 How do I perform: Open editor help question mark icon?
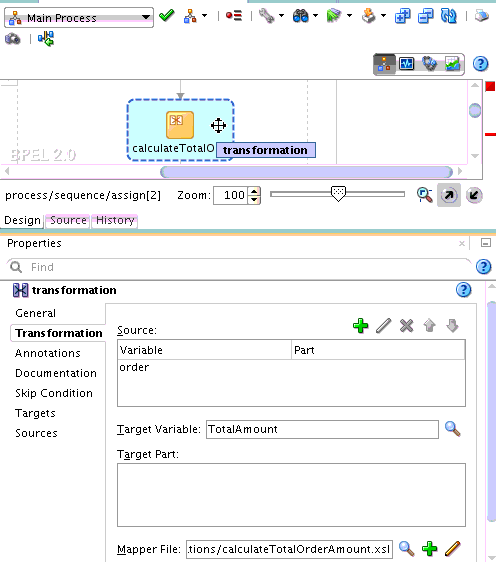(x=480, y=64)
